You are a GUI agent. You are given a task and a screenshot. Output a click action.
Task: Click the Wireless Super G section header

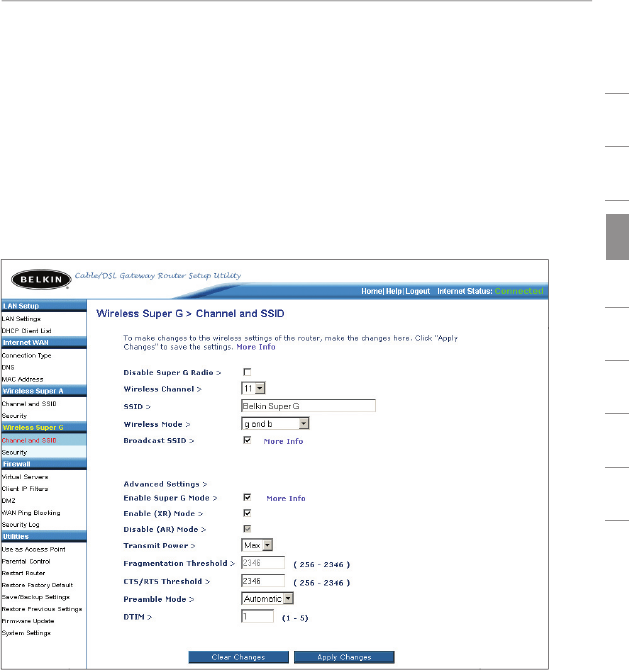point(44,428)
